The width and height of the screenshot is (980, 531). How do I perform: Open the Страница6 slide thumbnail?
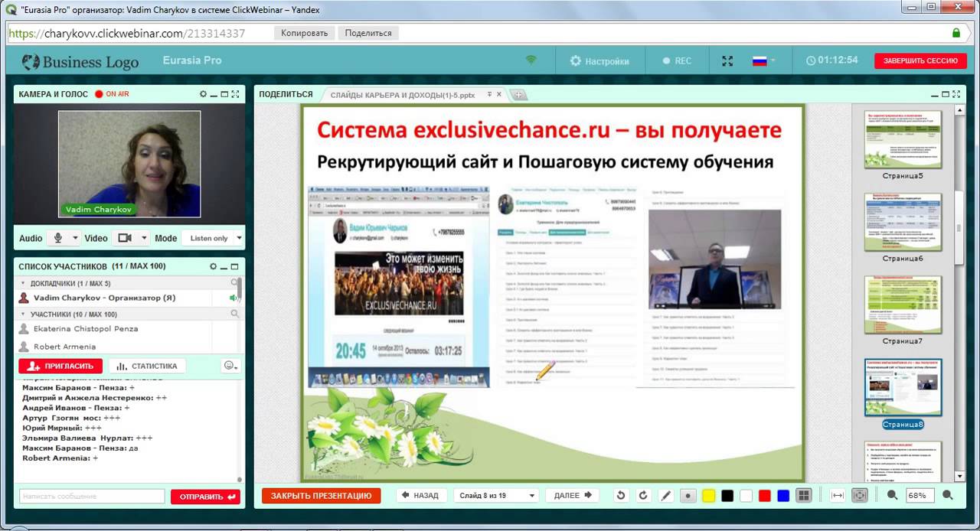click(903, 222)
